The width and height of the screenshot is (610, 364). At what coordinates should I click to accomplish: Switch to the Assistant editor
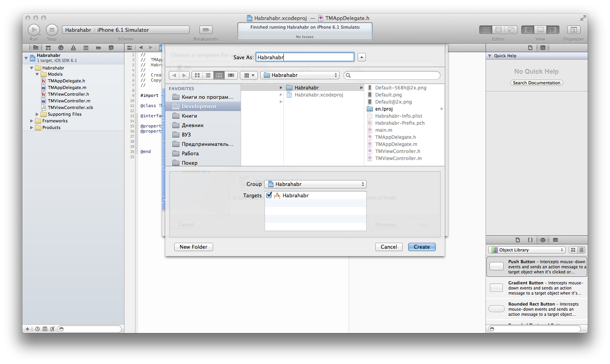point(499,30)
